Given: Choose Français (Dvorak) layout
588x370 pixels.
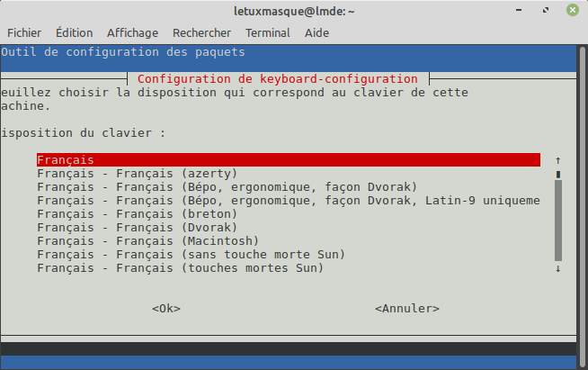Looking at the screenshot, I should click(x=138, y=228).
